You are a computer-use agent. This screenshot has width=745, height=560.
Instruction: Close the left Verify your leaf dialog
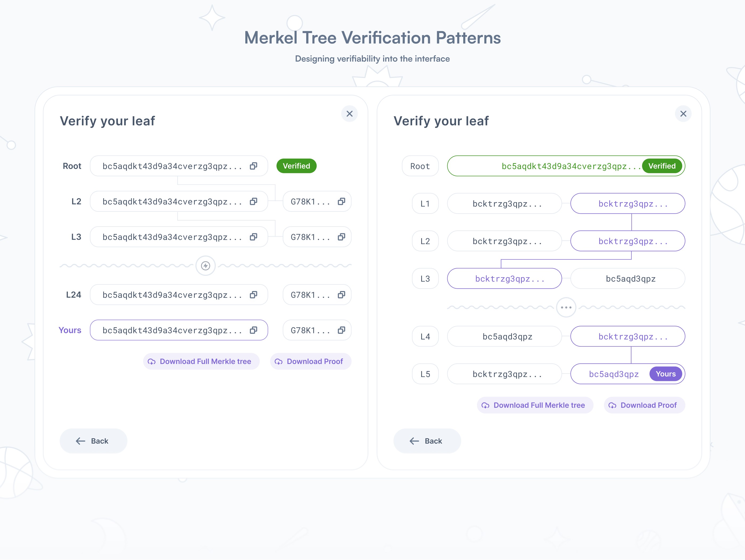coord(349,114)
